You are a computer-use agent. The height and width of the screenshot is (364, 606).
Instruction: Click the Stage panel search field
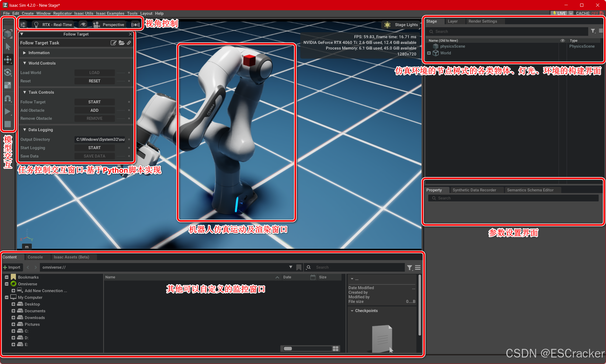point(507,31)
